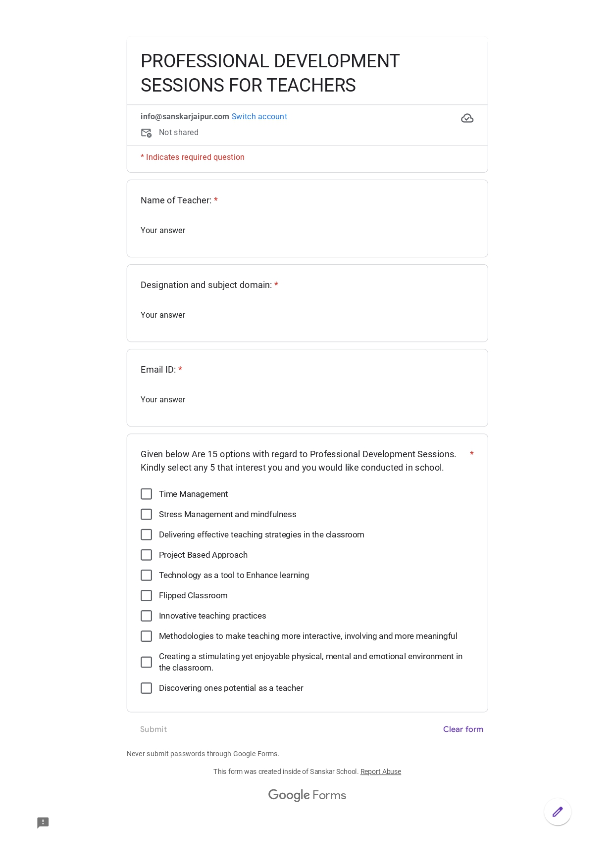Click the purple pencil edit icon
This screenshot has width=614, height=868.
(x=558, y=812)
